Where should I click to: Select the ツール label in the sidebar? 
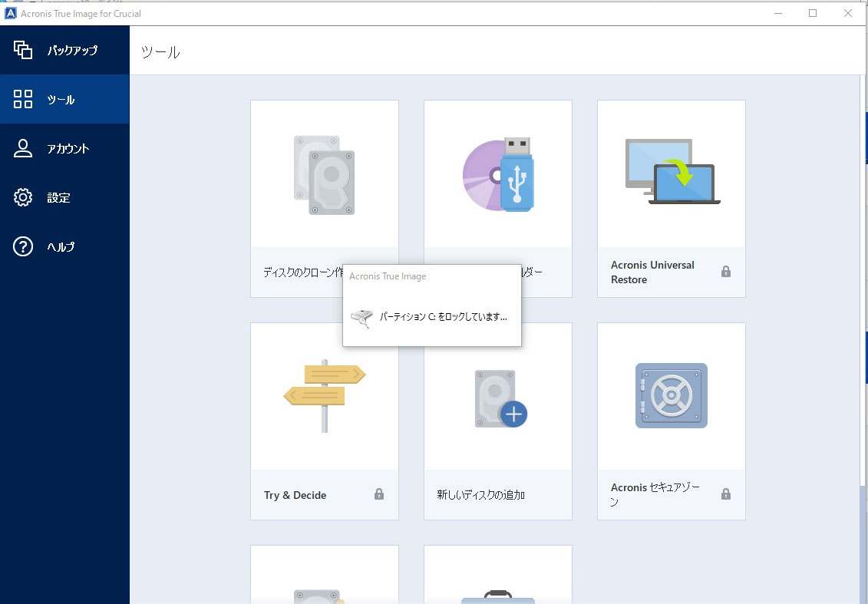point(61,100)
